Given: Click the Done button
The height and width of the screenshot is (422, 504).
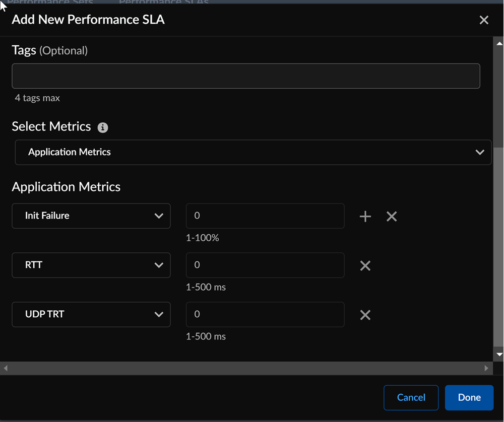Looking at the screenshot, I should pyautogui.click(x=469, y=398).
